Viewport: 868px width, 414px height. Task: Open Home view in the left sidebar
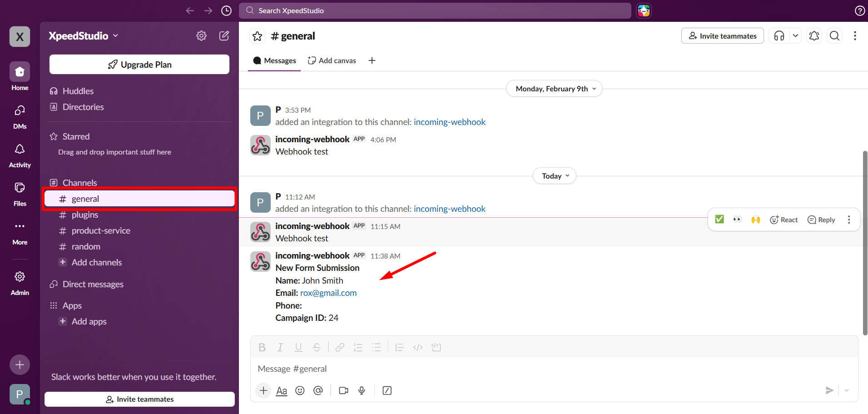pos(20,75)
